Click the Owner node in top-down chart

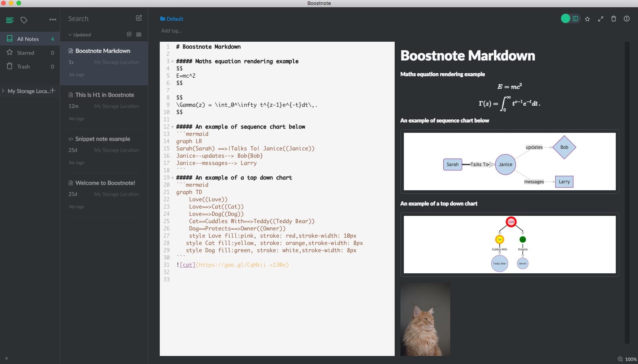(x=523, y=263)
